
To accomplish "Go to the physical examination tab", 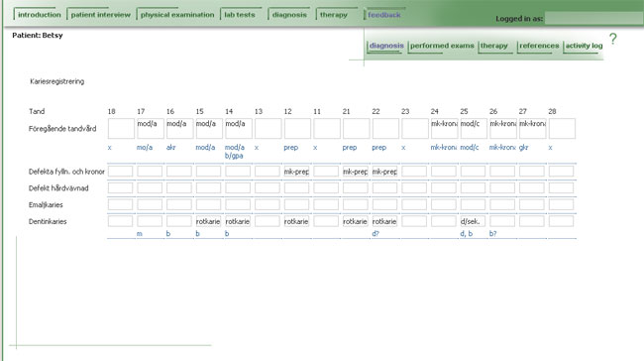I will pyautogui.click(x=177, y=15).
